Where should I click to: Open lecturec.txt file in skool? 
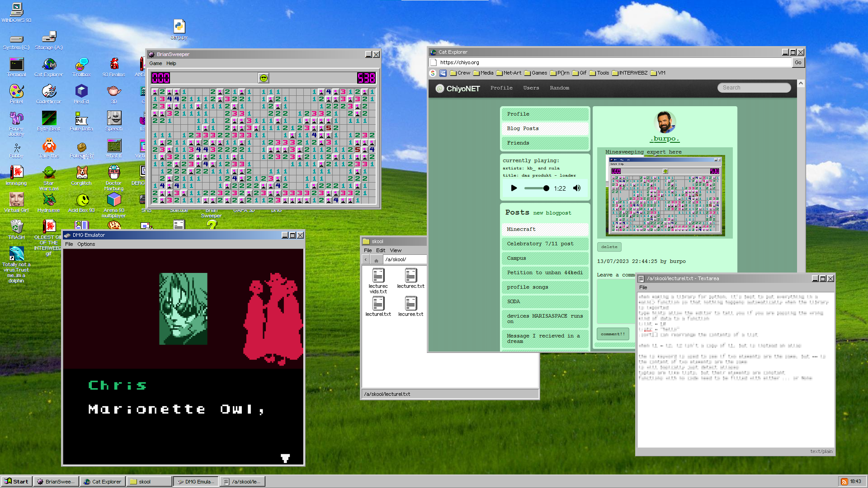(x=410, y=278)
